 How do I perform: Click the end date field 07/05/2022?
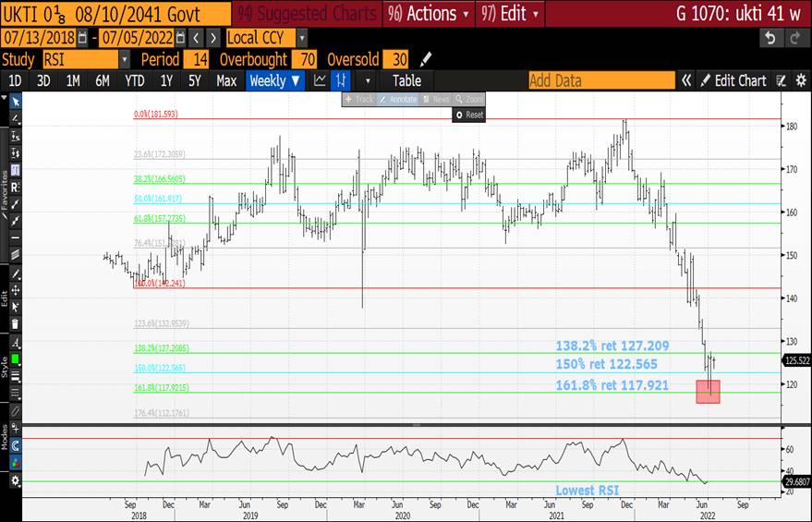click(x=137, y=38)
